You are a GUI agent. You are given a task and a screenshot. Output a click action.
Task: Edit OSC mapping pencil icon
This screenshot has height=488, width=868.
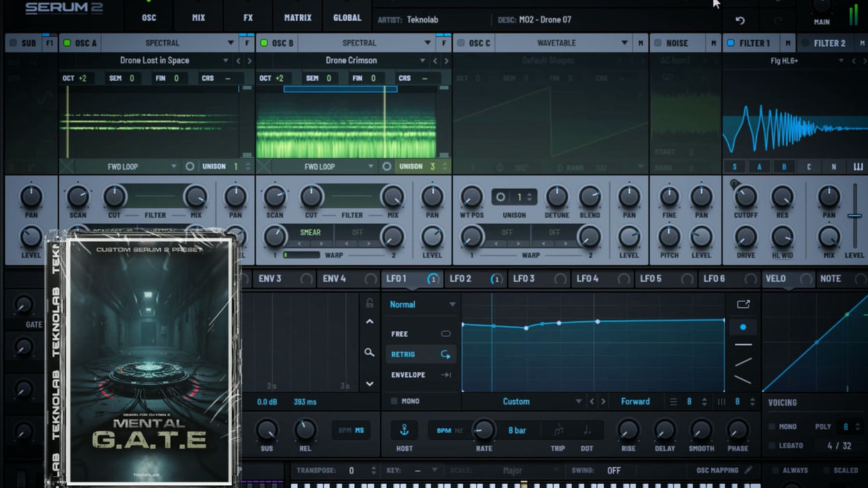pyautogui.click(x=748, y=471)
